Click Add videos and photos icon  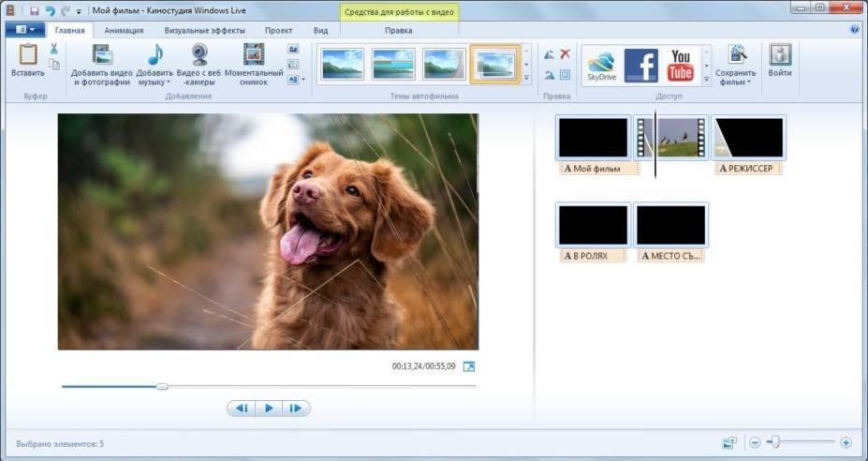[101, 56]
